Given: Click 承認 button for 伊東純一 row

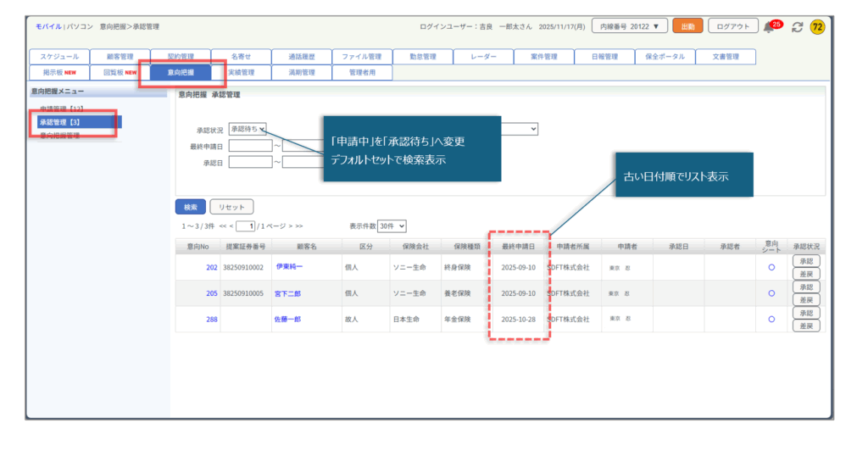Looking at the screenshot, I should coord(806,261).
